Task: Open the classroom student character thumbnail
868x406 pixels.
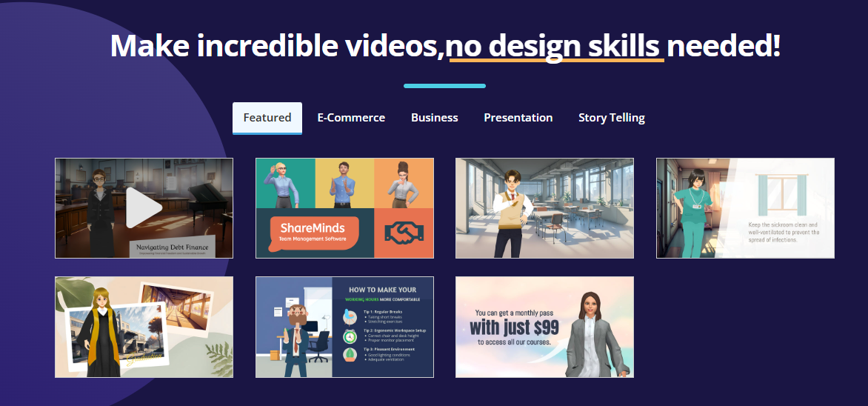Action: coord(544,208)
